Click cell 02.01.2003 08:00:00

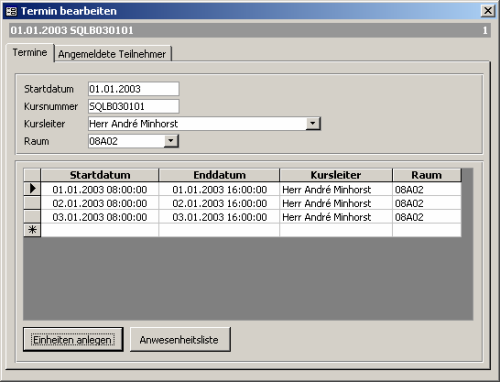[x=100, y=203]
